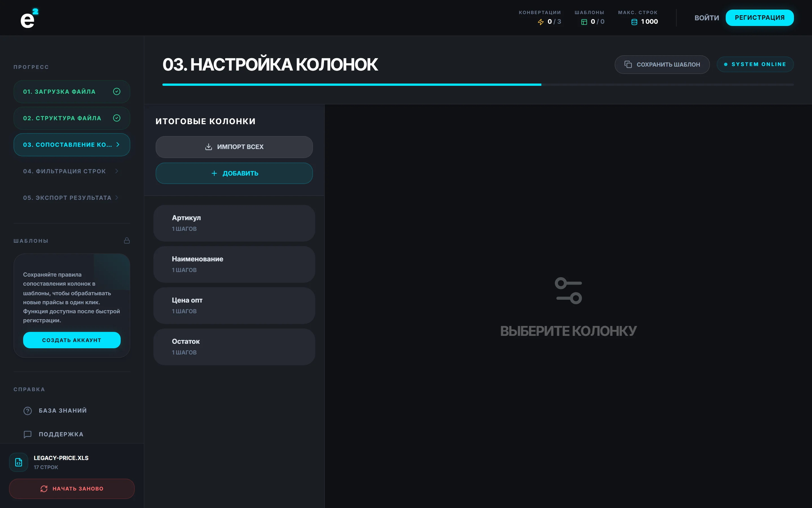Go to step 01. Загрузка файла
This screenshot has height=508, width=812.
pyautogui.click(x=72, y=91)
